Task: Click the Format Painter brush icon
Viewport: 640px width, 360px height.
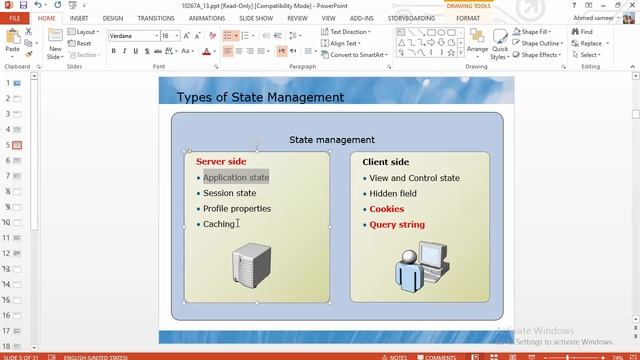Action: point(28,54)
